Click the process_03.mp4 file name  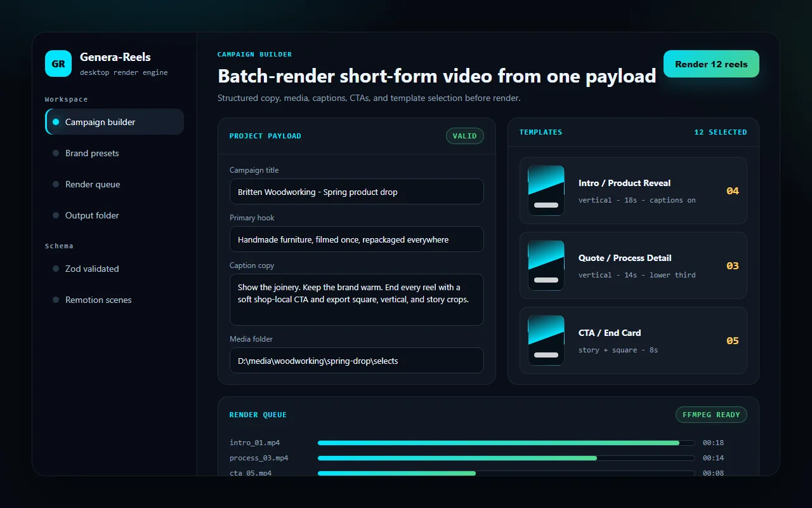click(259, 458)
